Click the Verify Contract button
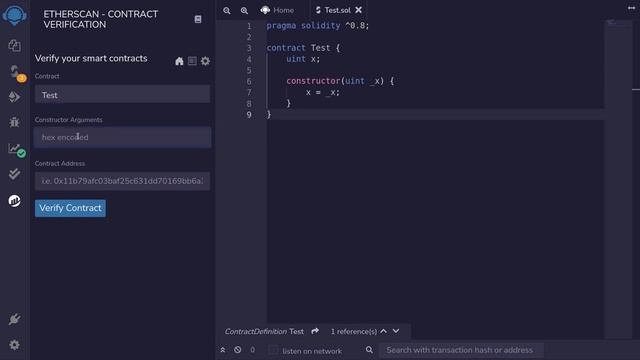The height and width of the screenshot is (360, 640). (x=70, y=208)
